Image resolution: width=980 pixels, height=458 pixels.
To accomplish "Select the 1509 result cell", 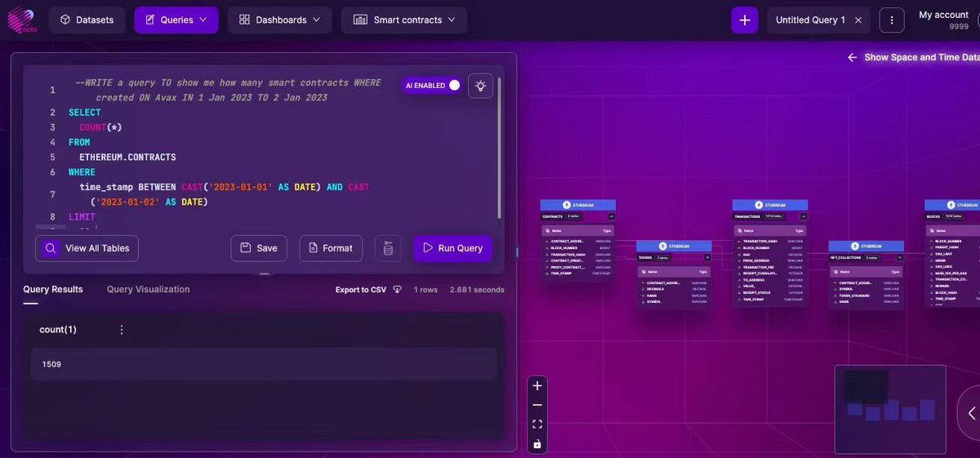I will [264, 364].
